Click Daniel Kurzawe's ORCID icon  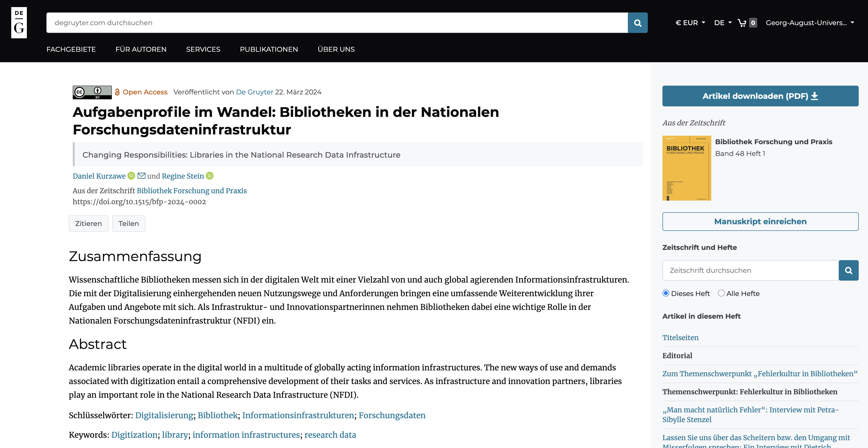pos(131,176)
